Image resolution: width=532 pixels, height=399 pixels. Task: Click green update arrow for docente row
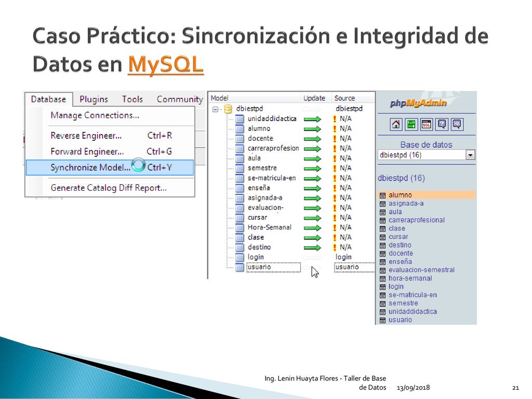click(x=312, y=139)
